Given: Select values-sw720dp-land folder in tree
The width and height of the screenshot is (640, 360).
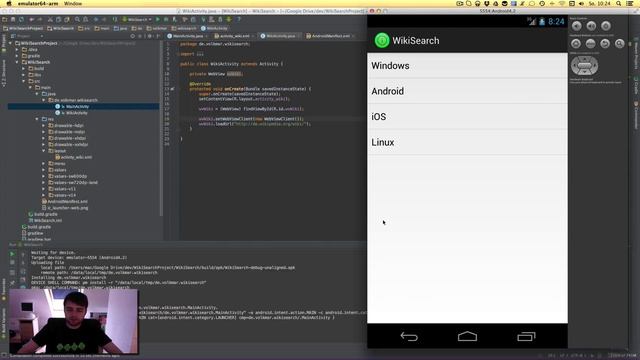Looking at the screenshot, I should [73, 183].
